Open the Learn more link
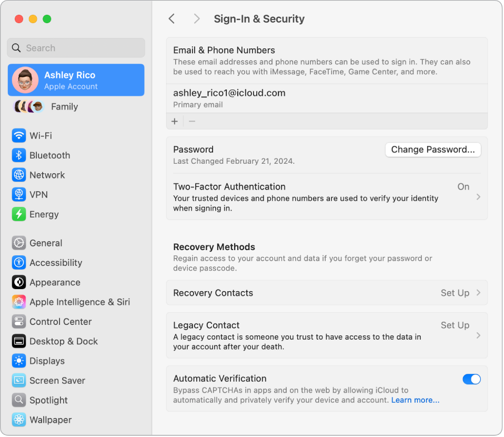This screenshot has height=437, width=504. pyautogui.click(x=415, y=400)
